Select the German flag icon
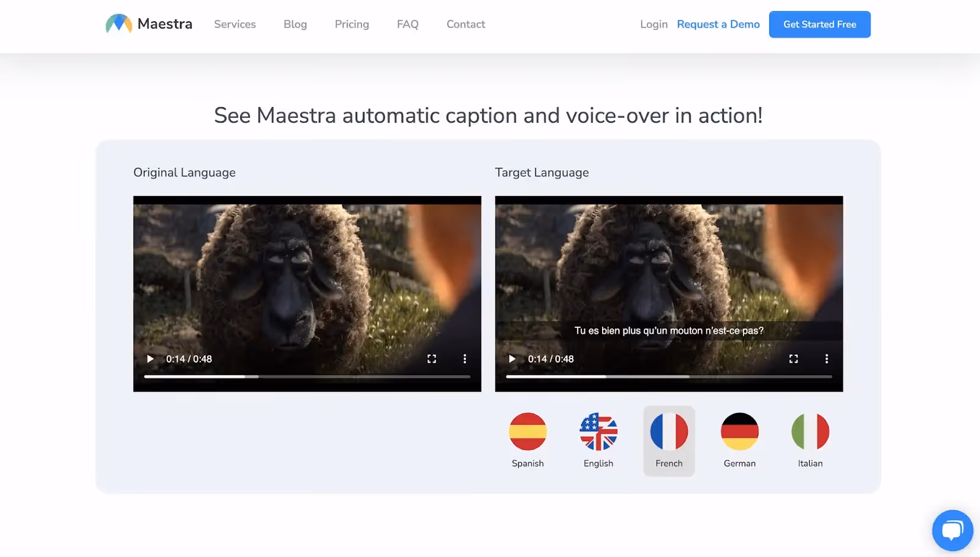980x557 pixels. [740, 431]
